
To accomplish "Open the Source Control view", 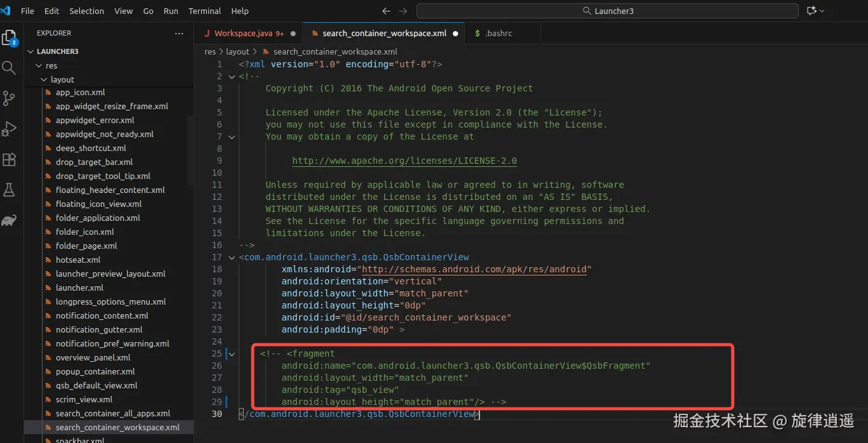I will point(9,98).
